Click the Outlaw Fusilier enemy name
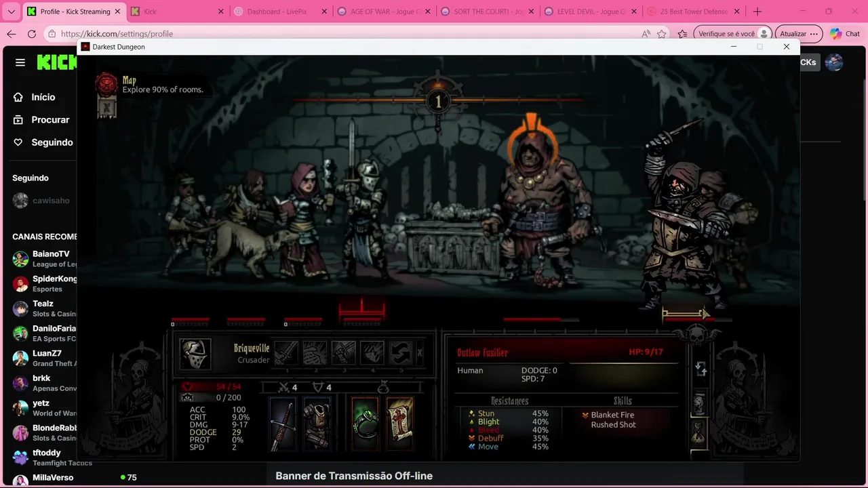This screenshot has height=488, width=868. coord(482,352)
